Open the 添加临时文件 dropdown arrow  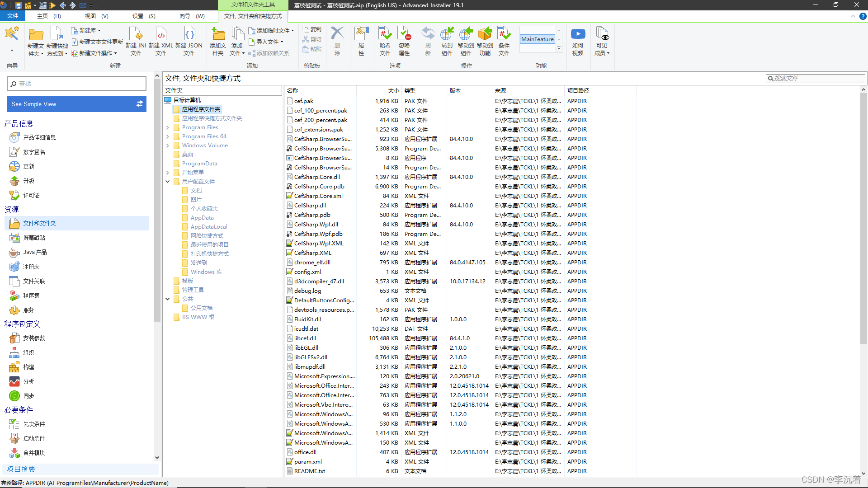coord(293,31)
